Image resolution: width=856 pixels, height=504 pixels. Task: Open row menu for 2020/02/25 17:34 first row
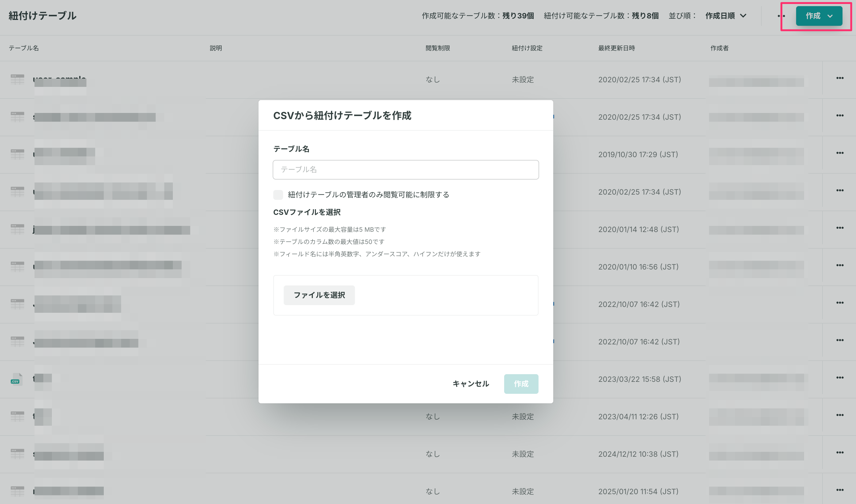tap(840, 78)
